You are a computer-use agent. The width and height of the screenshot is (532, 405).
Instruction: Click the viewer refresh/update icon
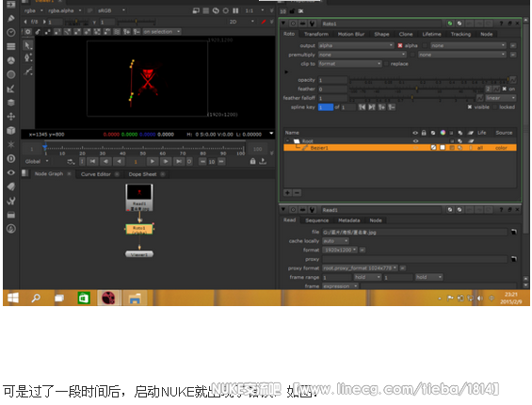[216, 11]
